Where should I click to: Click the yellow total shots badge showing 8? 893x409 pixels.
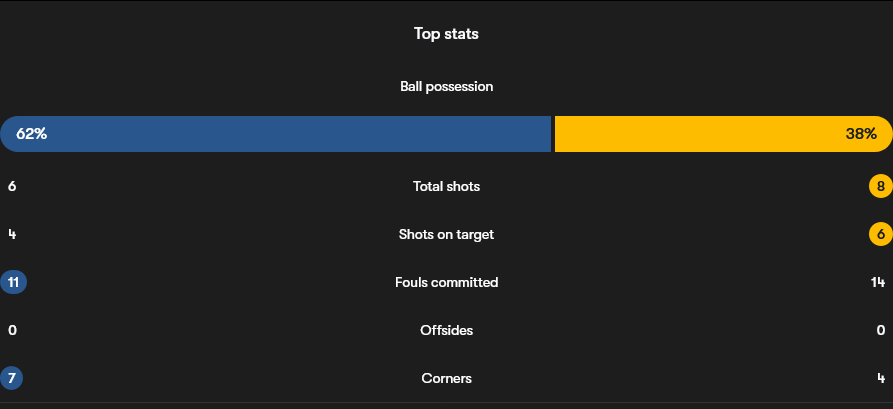pyautogui.click(x=881, y=186)
